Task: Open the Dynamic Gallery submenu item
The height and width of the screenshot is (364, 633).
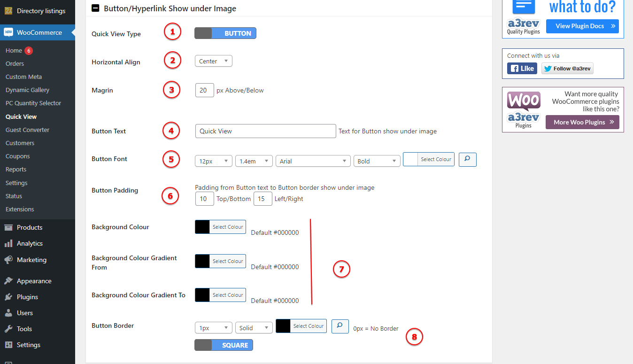Action: (27, 90)
